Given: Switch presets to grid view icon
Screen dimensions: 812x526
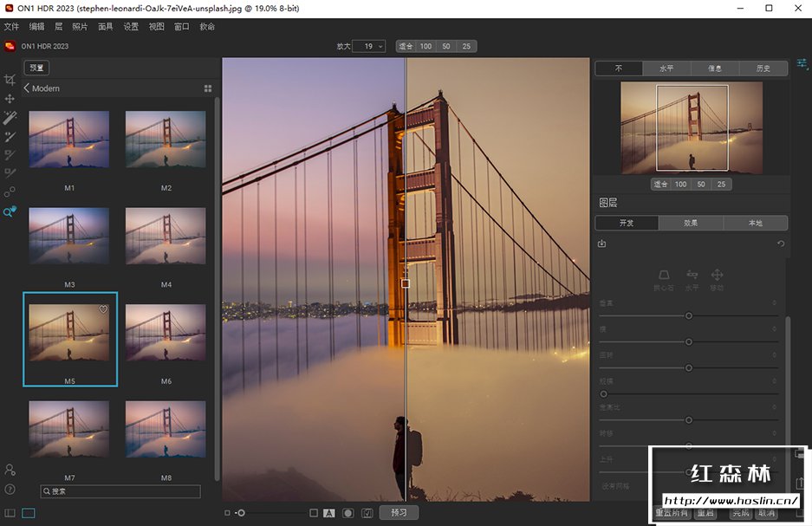Looking at the screenshot, I should click(x=208, y=88).
